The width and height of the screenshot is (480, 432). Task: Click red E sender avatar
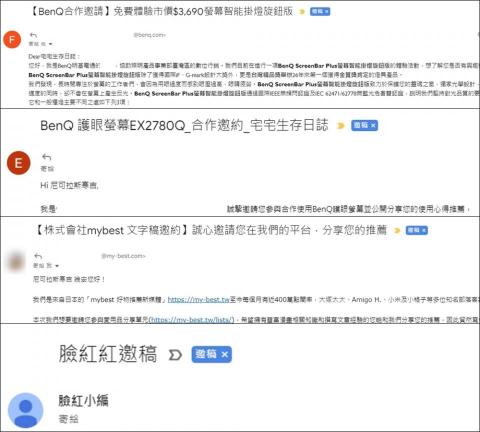coord(19,163)
